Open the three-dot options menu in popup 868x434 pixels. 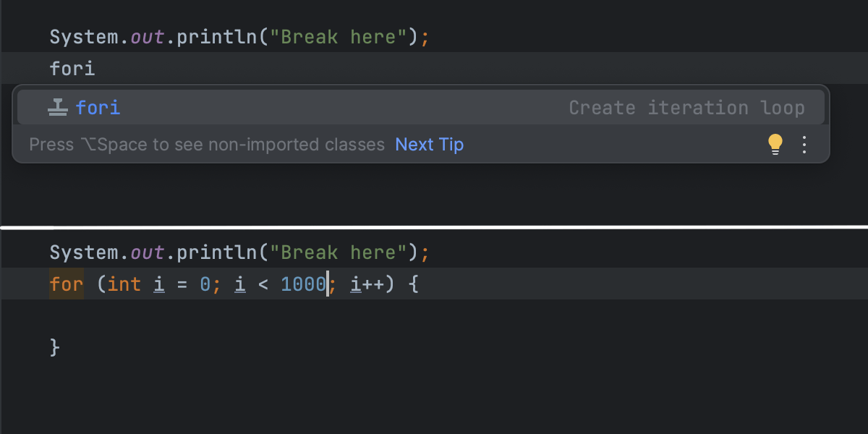click(804, 145)
